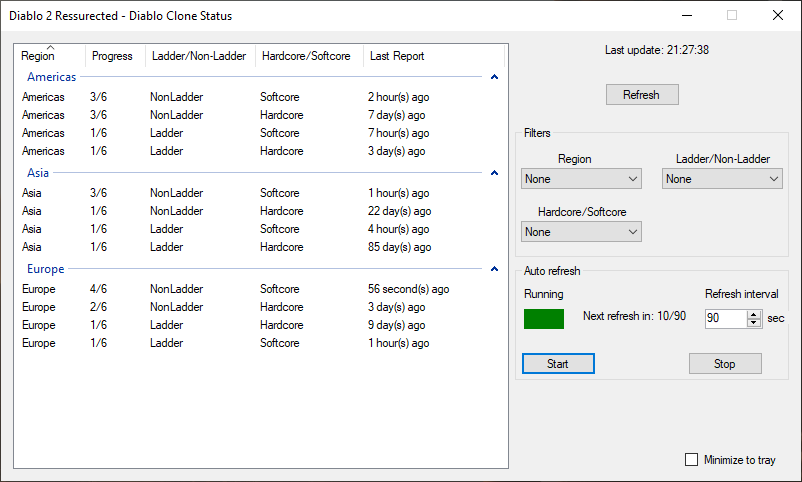Collapse the Europe group chevron

(494, 269)
